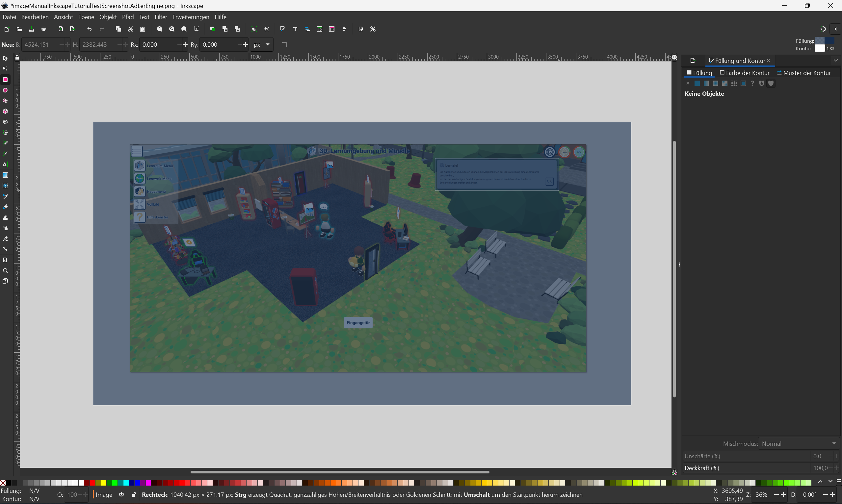Screen dimensions: 842x504
Task: Activate the Text tool in toolbox
Action: tap(5, 164)
